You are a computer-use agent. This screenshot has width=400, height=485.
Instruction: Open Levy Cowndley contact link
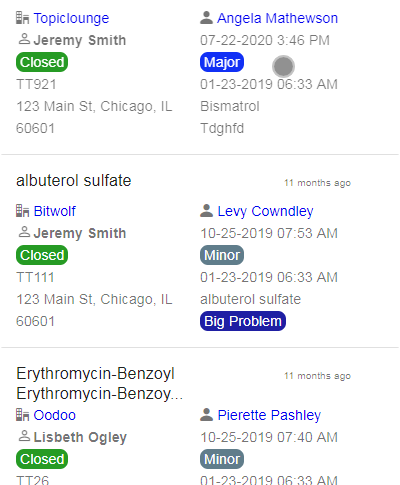(x=266, y=211)
